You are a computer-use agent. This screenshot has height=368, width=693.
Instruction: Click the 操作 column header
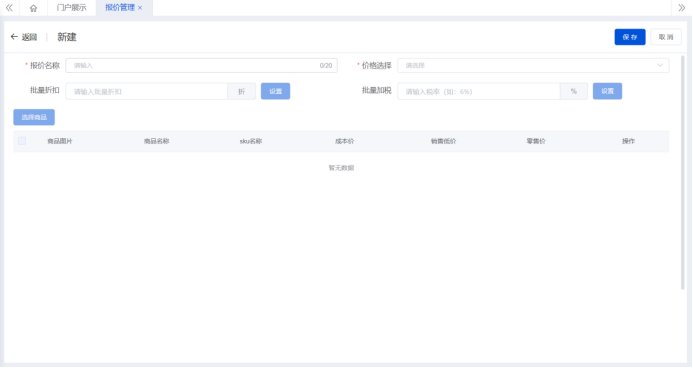pos(628,141)
